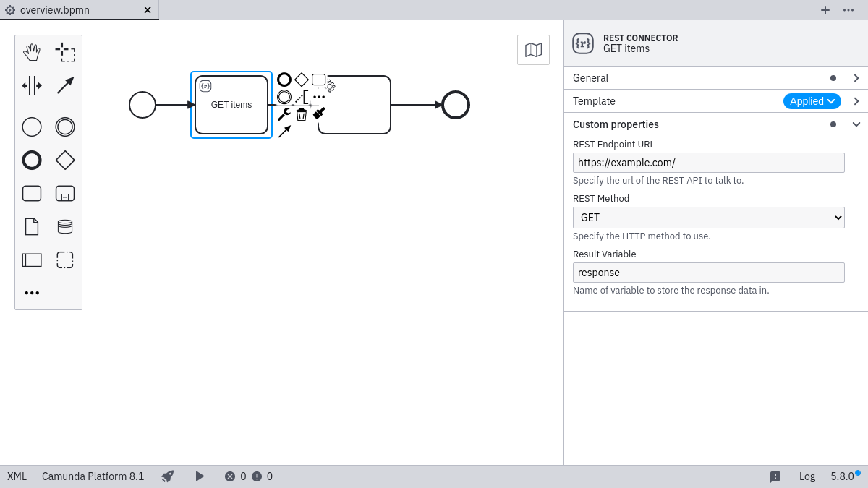The image size is (868, 488).
Task: Collapse the Custom properties section
Action: [x=856, y=124]
